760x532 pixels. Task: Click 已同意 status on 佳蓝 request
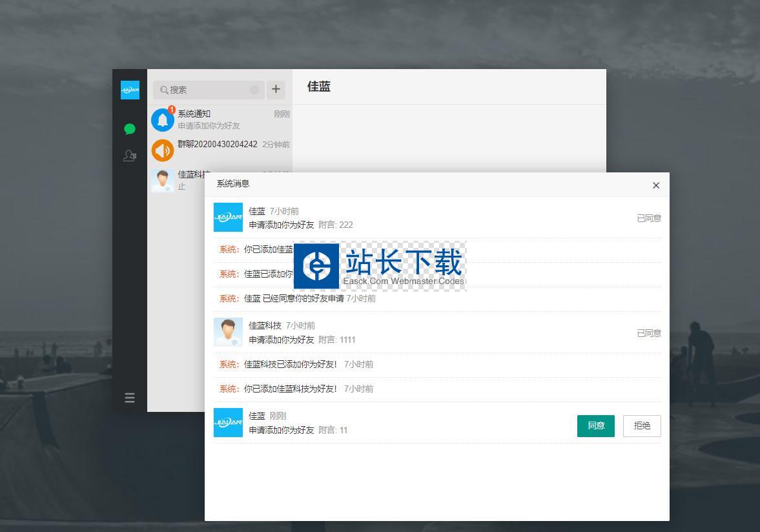tap(648, 218)
